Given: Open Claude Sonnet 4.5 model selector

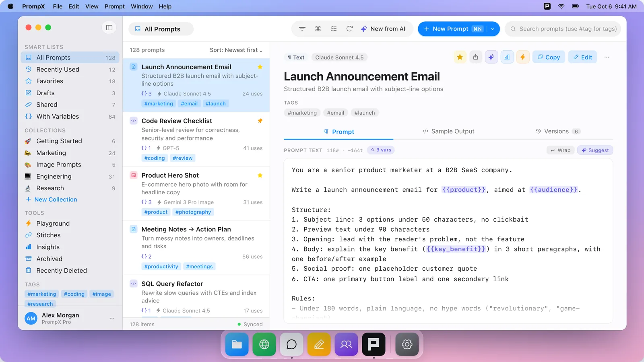Looking at the screenshot, I should click(339, 58).
